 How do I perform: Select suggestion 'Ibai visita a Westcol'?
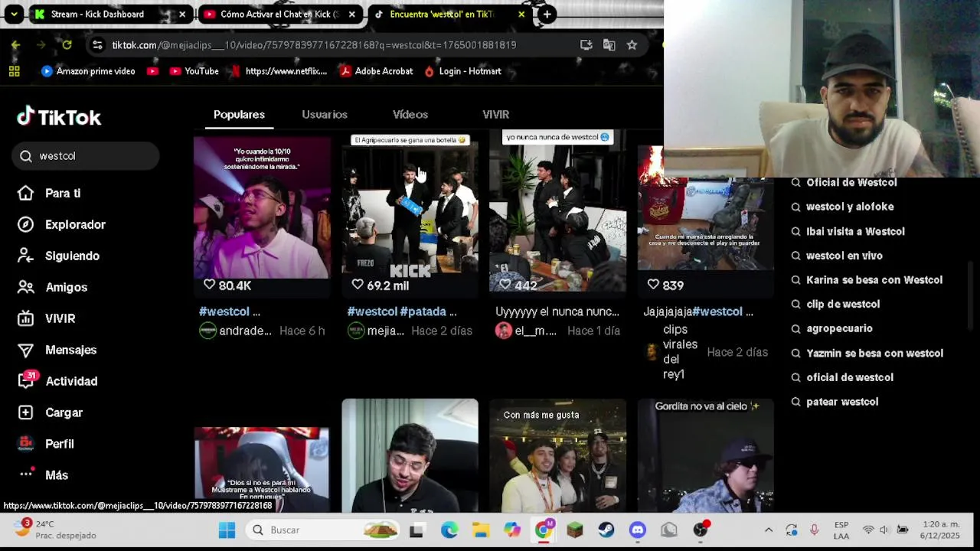(x=854, y=231)
